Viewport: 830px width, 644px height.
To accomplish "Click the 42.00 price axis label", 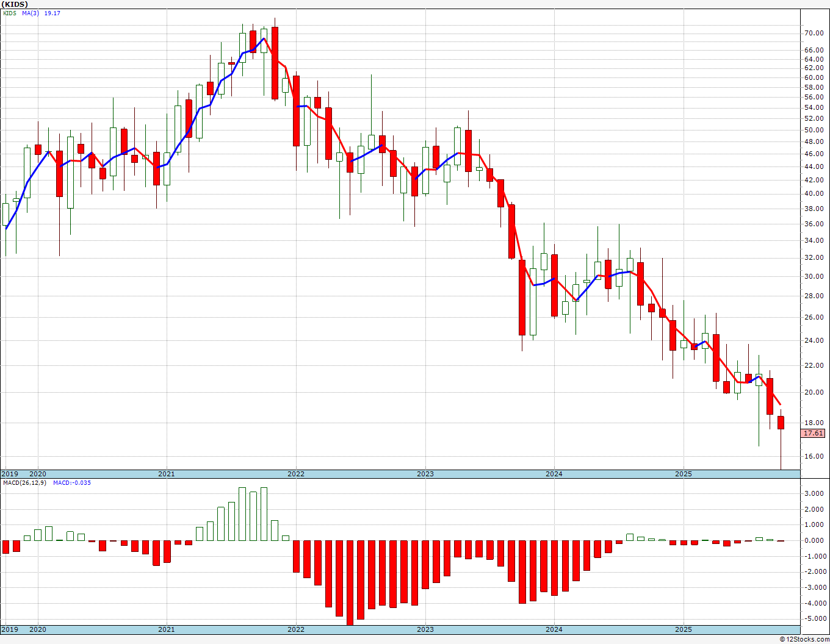I will coord(814,180).
